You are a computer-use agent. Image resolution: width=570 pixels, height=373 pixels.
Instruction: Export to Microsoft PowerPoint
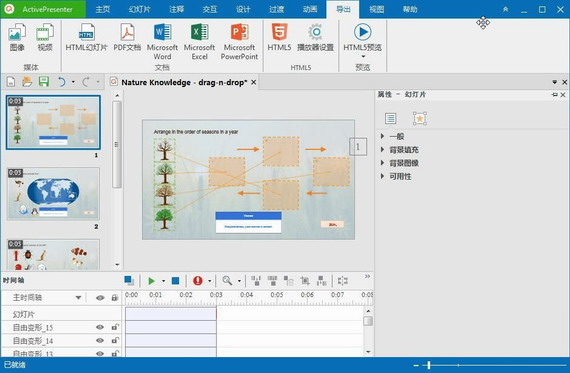[239, 41]
